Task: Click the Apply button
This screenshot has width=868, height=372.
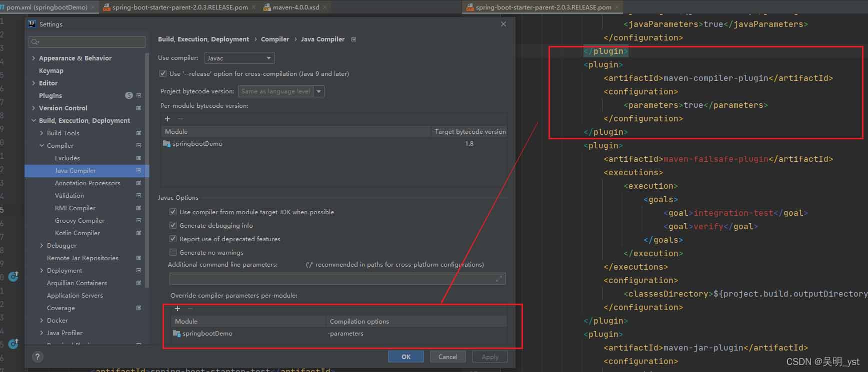Action: point(490,357)
